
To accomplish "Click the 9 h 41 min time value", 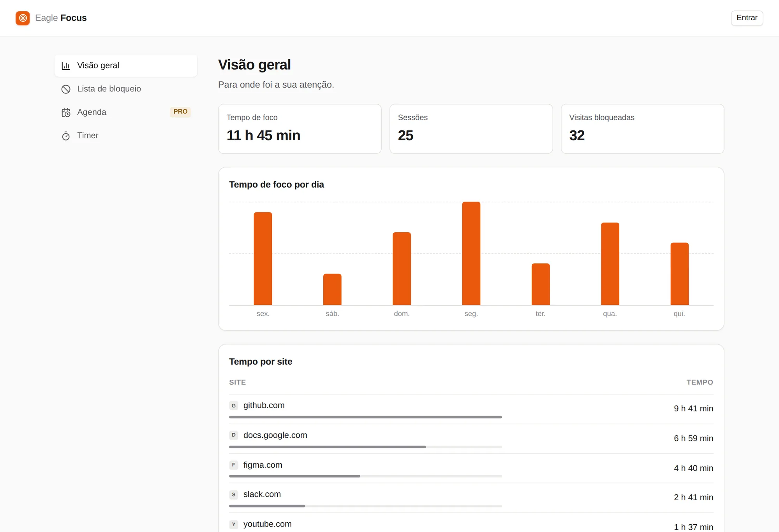I will point(694,409).
